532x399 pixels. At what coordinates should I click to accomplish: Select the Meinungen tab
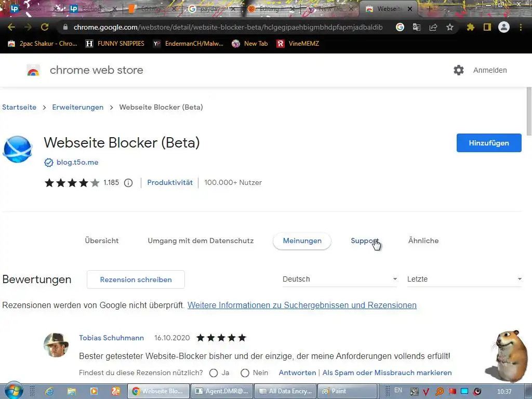[x=302, y=241]
